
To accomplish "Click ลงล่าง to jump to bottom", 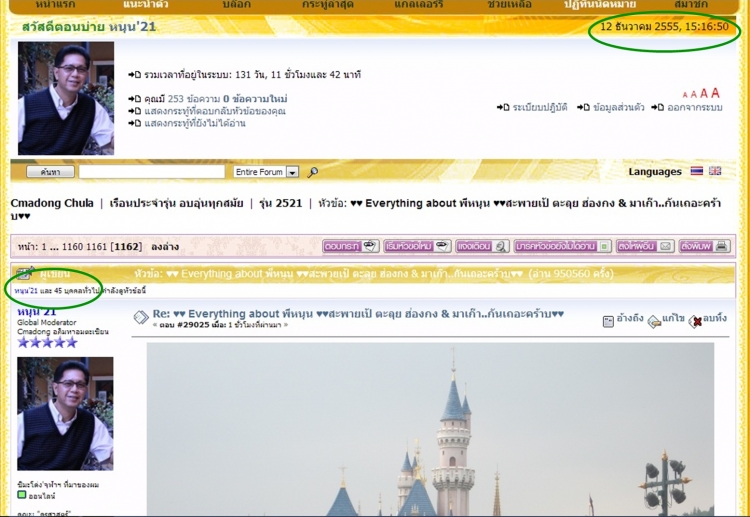I will [x=165, y=247].
